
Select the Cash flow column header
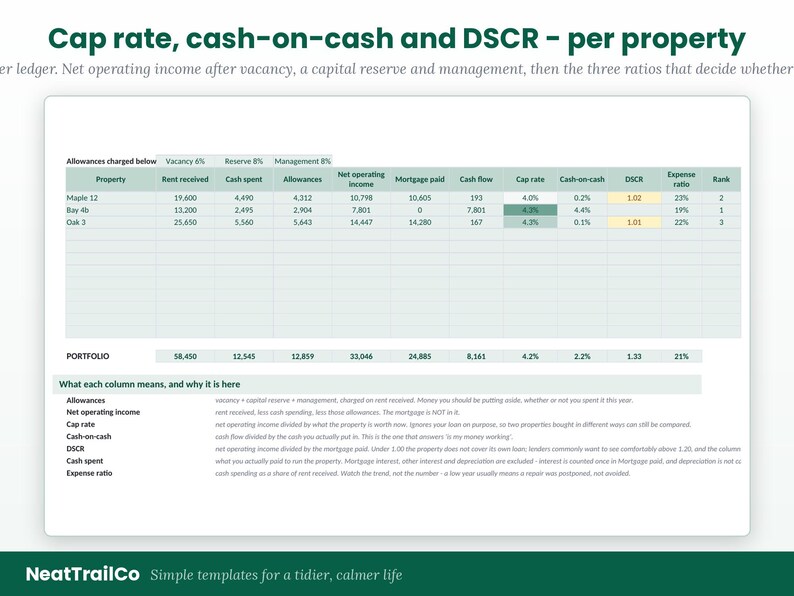click(476, 179)
